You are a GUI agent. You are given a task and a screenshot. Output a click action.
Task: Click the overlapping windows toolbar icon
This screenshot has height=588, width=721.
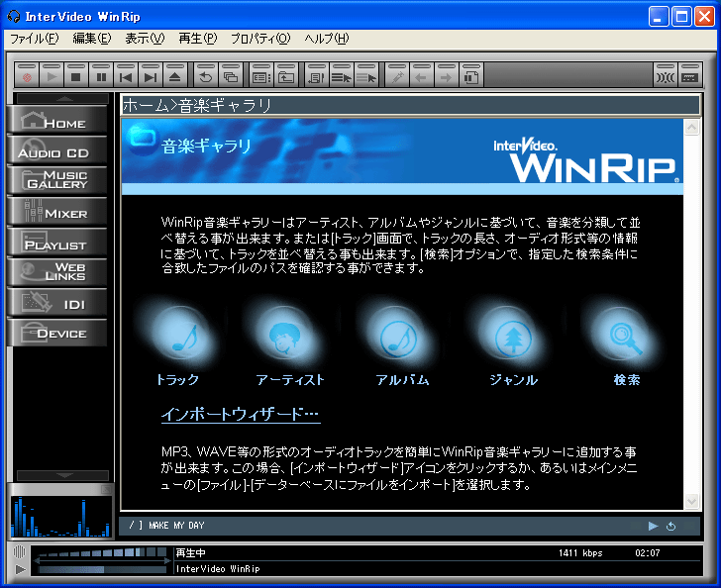(x=231, y=75)
